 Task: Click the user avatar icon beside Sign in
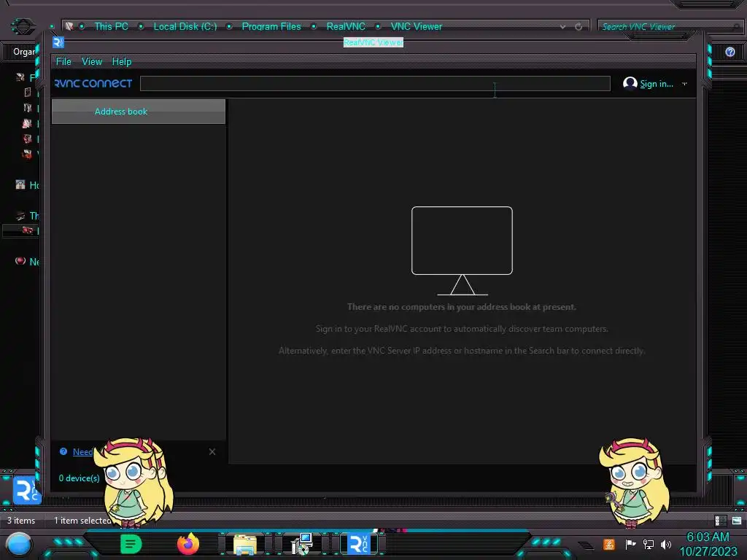[x=630, y=83]
